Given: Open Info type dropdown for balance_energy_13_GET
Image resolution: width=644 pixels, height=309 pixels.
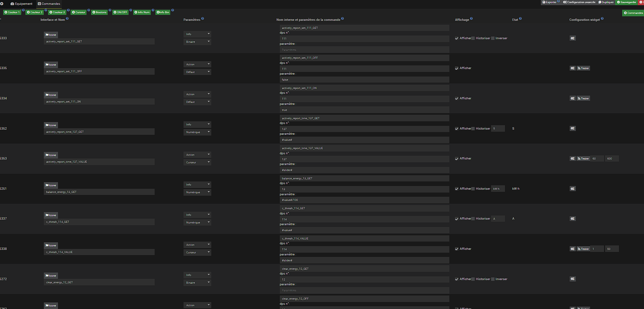Looking at the screenshot, I should click(x=197, y=185).
